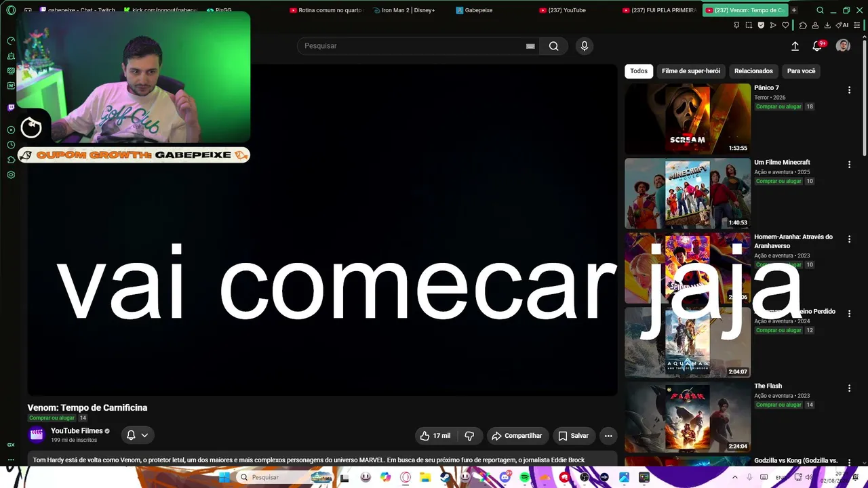Click the heart bookmark icon in address bar
The width and height of the screenshot is (868, 488).
click(x=785, y=25)
